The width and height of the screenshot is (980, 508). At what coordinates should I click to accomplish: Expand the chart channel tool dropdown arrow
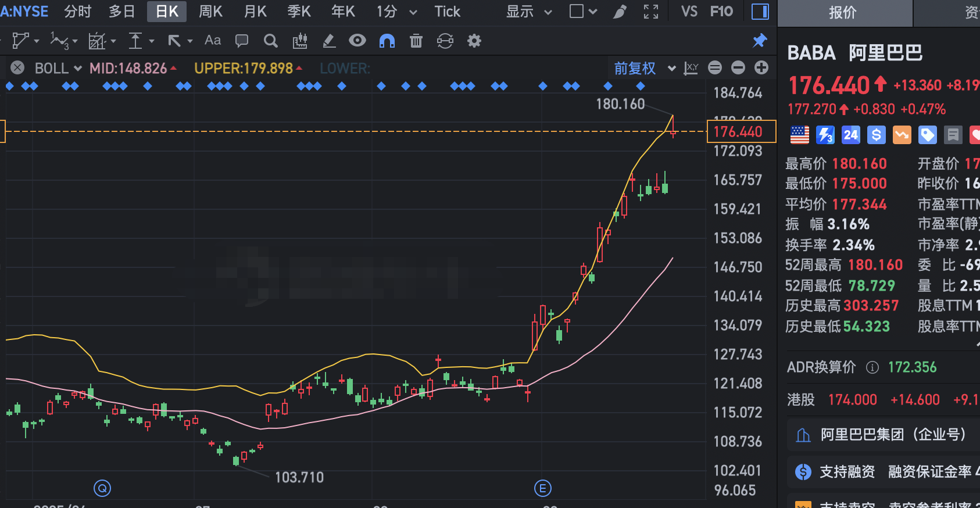point(113,41)
